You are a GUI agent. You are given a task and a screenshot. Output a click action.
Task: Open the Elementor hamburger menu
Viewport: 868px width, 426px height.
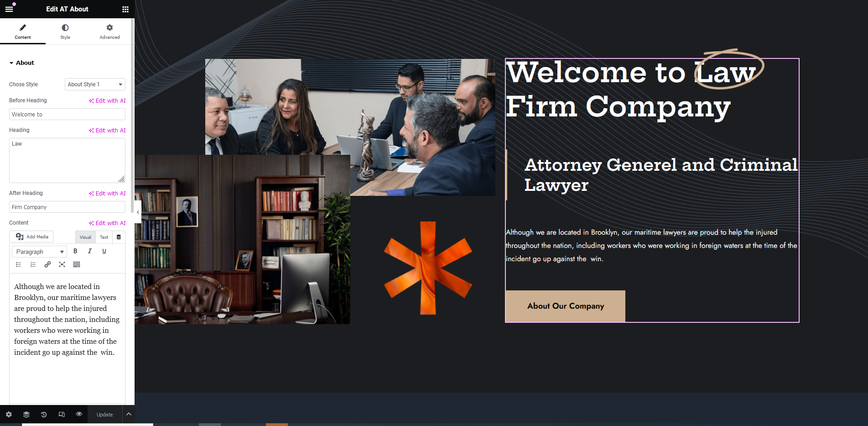pos(9,9)
